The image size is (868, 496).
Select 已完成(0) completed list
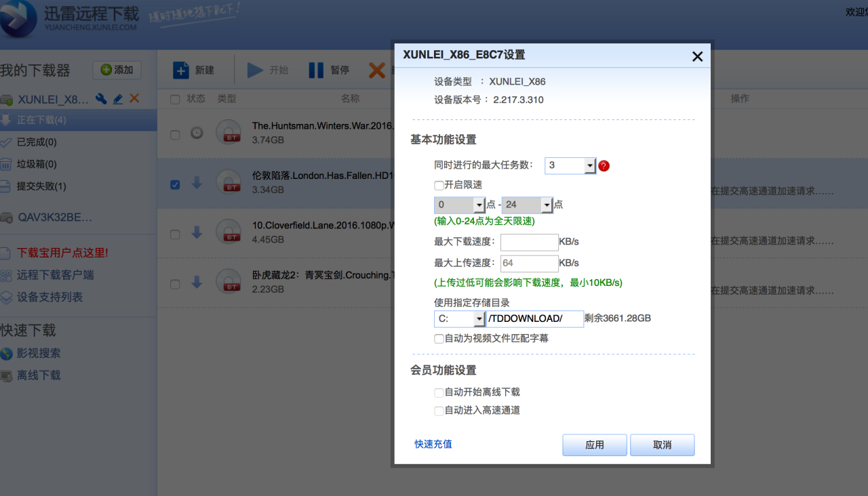(37, 142)
